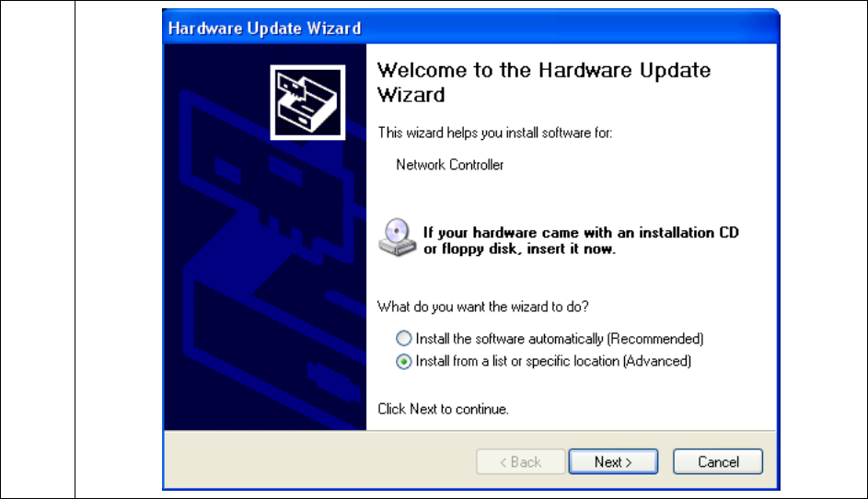Click the 'Click Next to continue' text

point(443,409)
